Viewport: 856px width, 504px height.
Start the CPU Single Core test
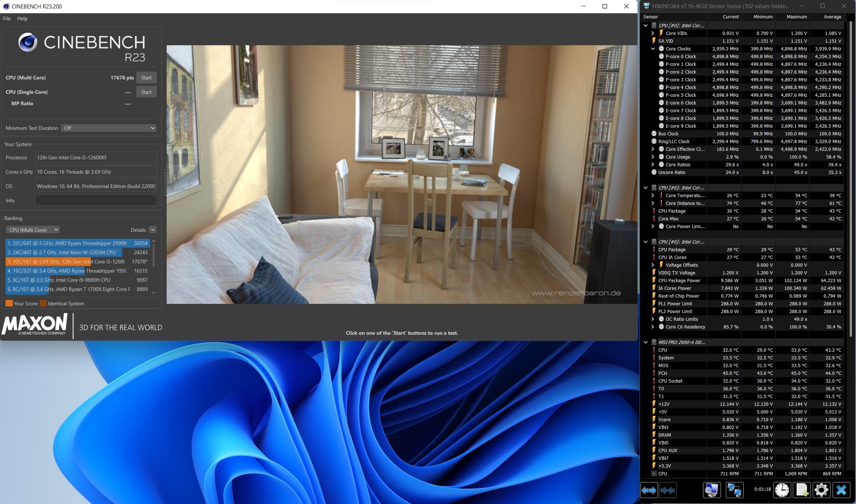pyautogui.click(x=146, y=92)
